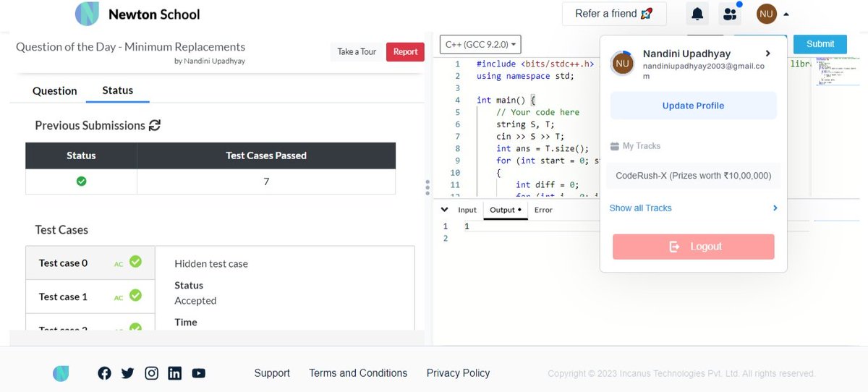Open the Facebook footer icon
Viewport: 868px width, 392px height.
[104, 373]
